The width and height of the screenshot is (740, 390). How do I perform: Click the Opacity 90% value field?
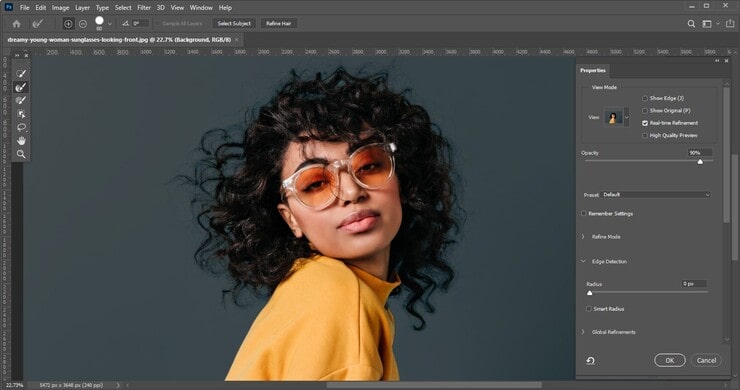699,153
